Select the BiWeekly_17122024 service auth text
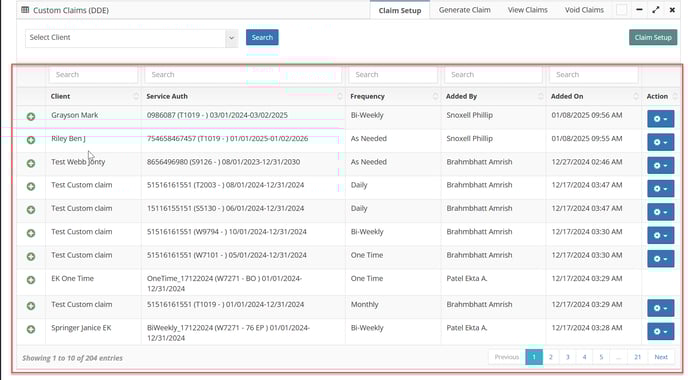Screen dimensions: 688x380 coord(228,333)
